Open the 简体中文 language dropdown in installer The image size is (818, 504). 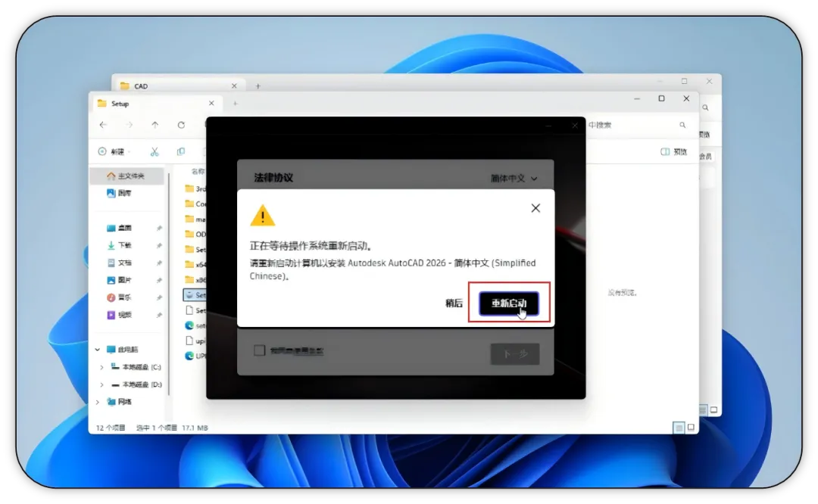[514, 179]
